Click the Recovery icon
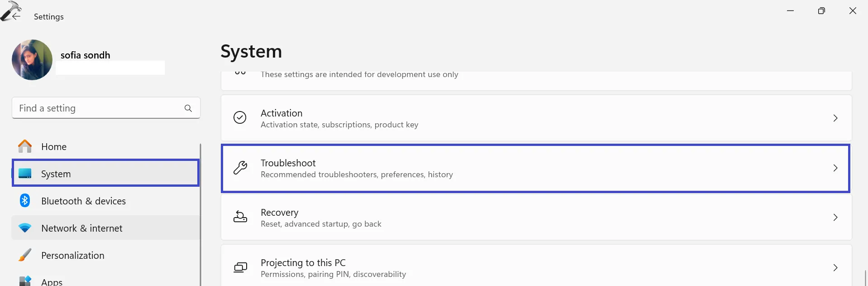This screenshot has height=286, width=868. tap(240, 218)
